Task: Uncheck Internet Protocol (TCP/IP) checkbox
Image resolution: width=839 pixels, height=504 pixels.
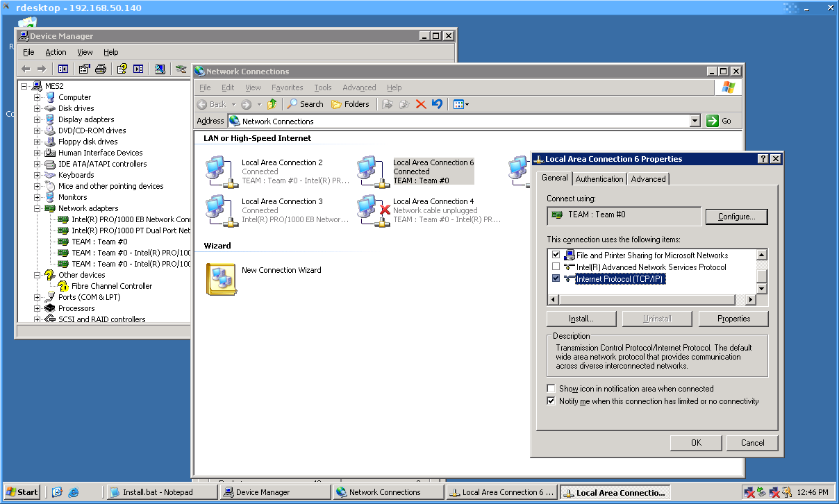Action: point(556,278)
